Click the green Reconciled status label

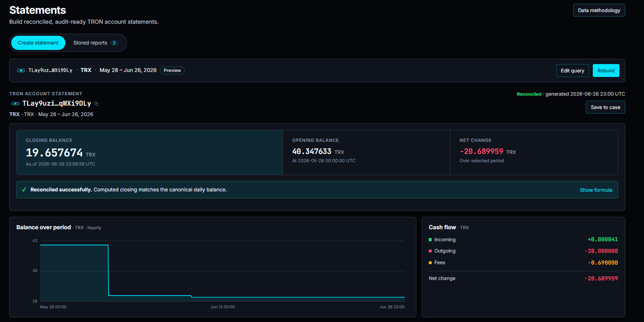coord(529,94)
